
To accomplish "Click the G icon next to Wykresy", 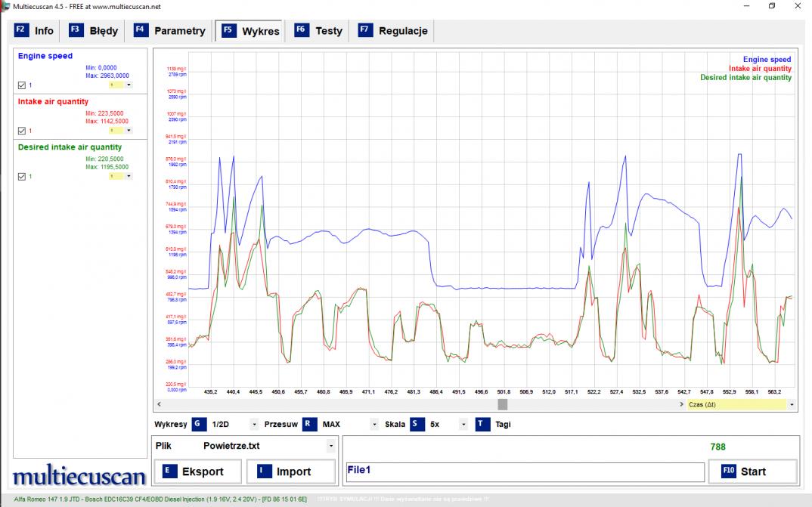I will [199, 424].
